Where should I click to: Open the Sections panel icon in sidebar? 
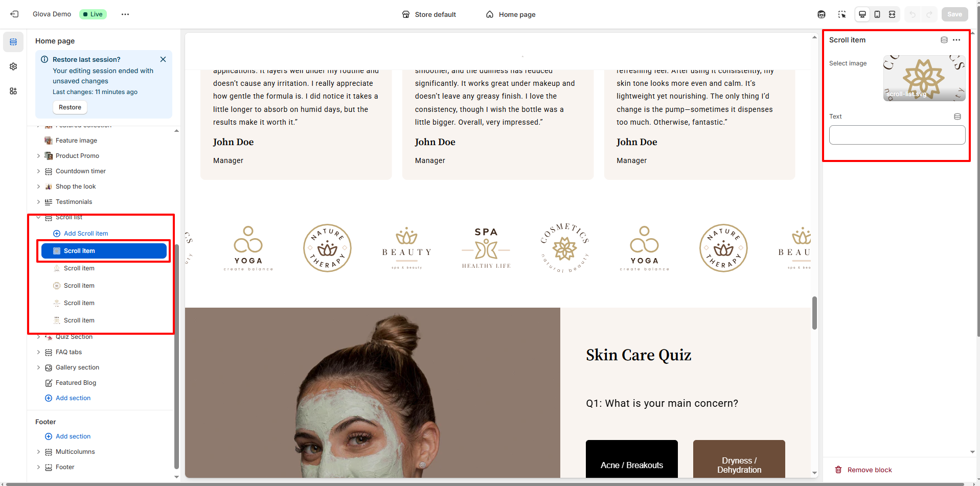pyautogui.click(x=13, y=42)
